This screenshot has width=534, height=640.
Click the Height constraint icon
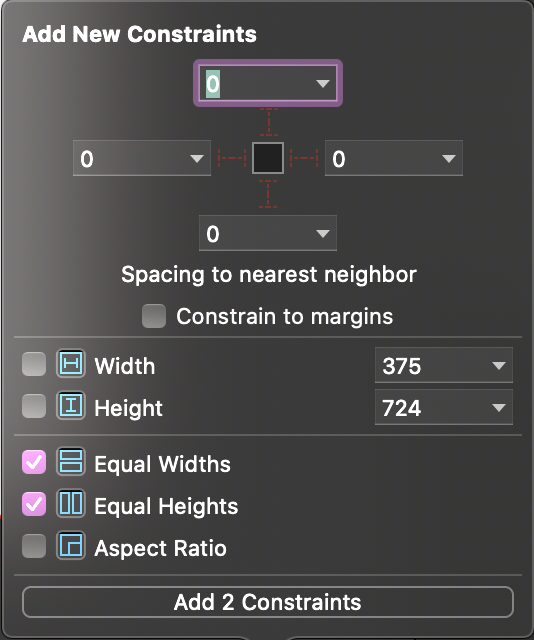71,405
